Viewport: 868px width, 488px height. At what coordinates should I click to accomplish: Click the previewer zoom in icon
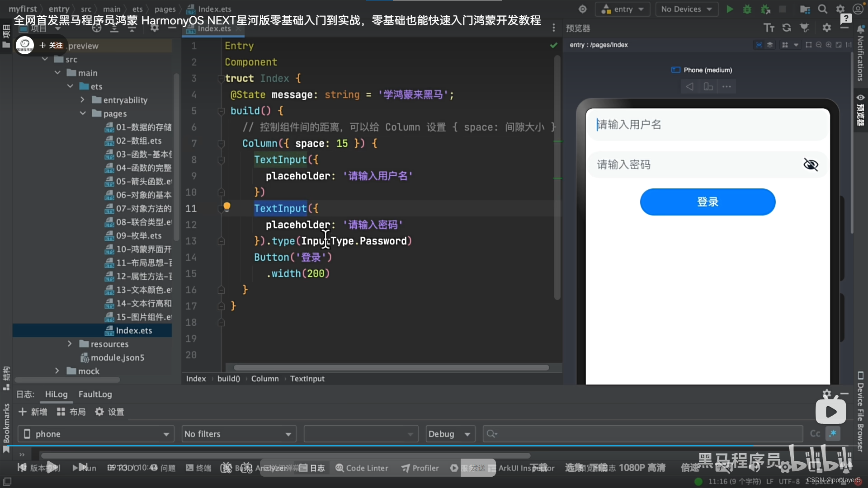pyautogui.click(x=829, y=45)
